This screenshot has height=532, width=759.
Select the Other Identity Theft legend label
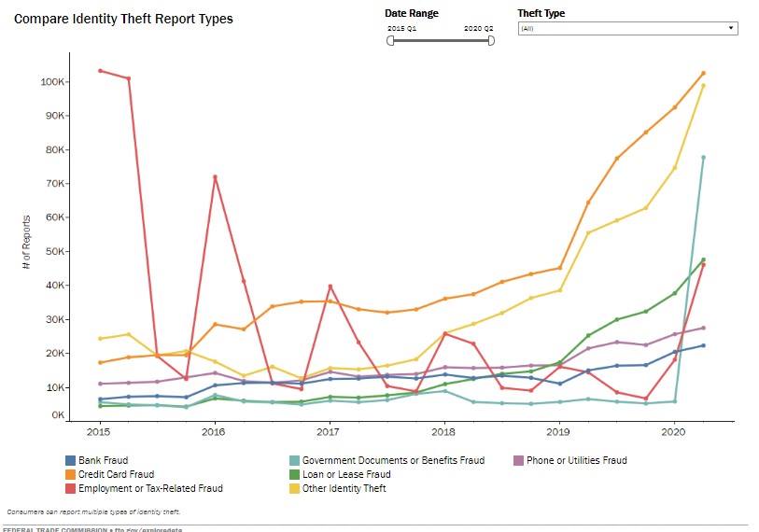click(x=344, y=488)
